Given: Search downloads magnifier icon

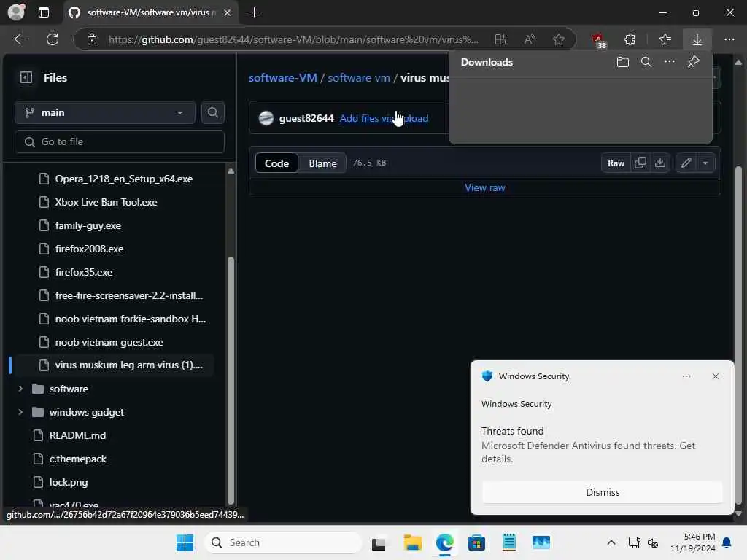Looking at the screenshot, I should 646,62.
